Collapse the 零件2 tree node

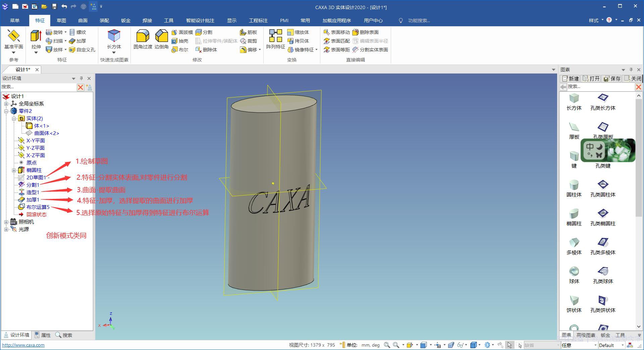coord(6,111)
